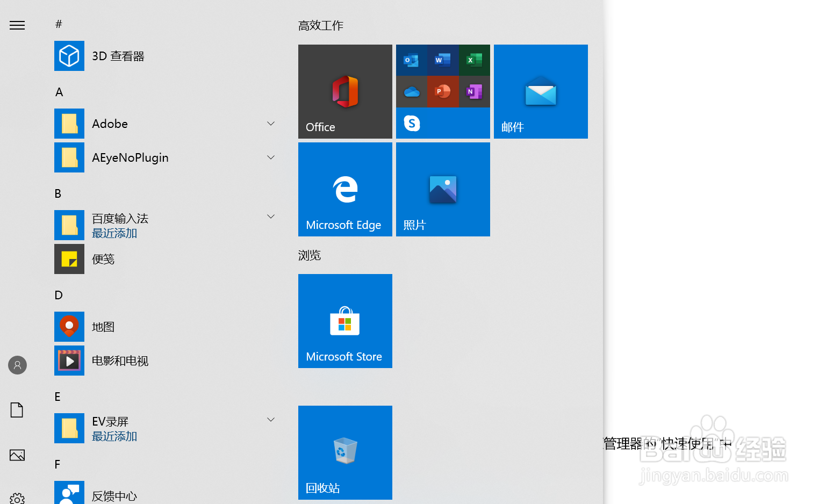Launch Microsoft Edge from its tile

tap(345, 189)
